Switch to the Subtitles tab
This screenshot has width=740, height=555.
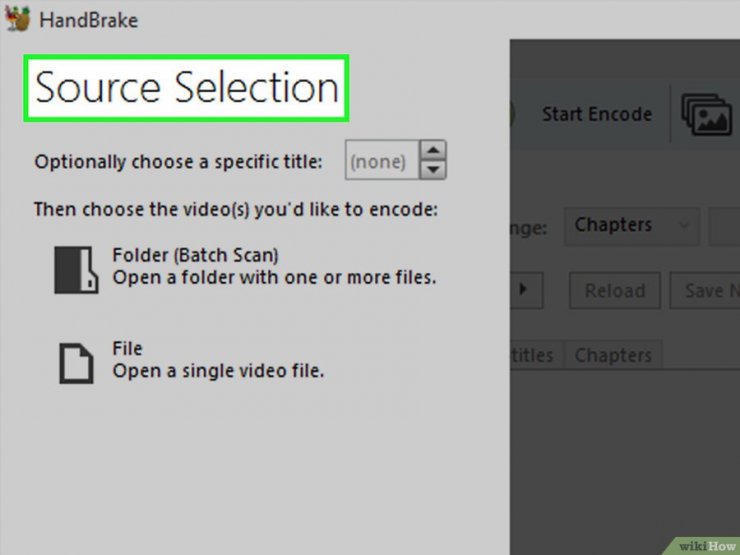click(531, 354)
